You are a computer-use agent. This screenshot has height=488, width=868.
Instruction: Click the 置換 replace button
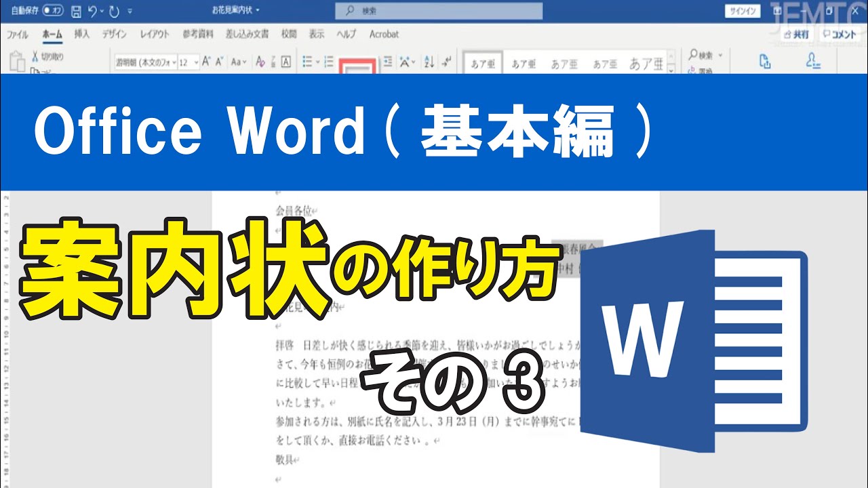tap(701, 69)
